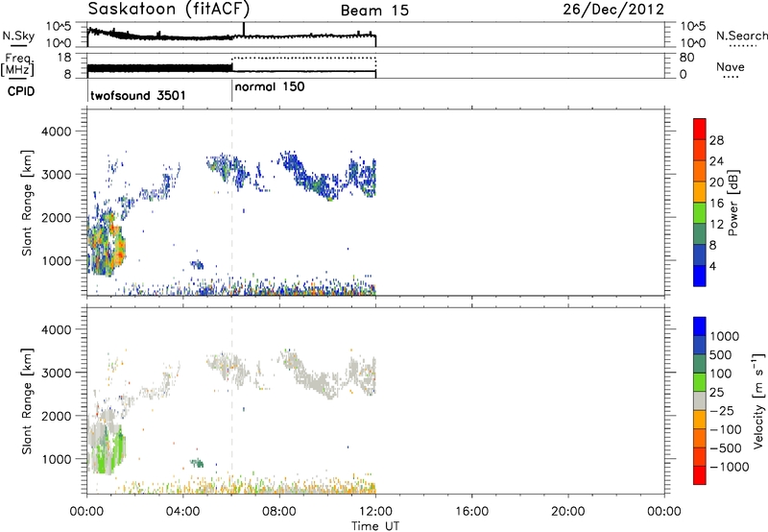Select the Beam 15 heading
Viewport: 768px width, 532px height.
374,11
